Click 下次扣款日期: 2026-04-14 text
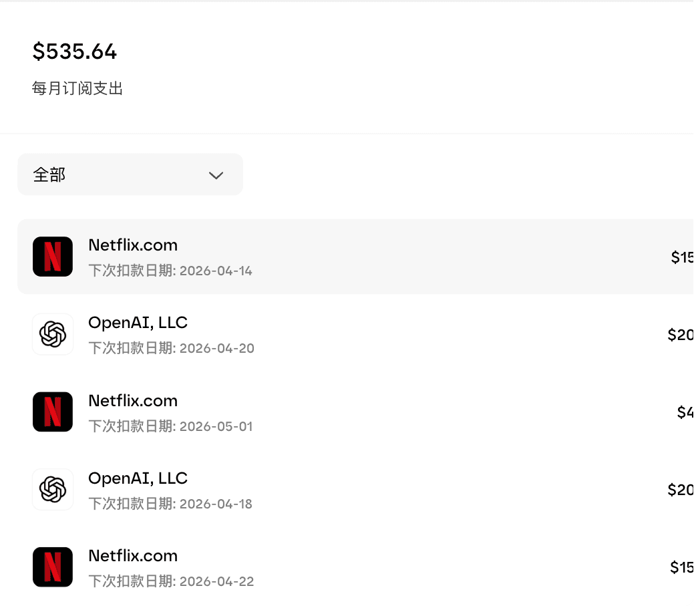Screen dimensions: 700x608 click(x=170, y=271)
